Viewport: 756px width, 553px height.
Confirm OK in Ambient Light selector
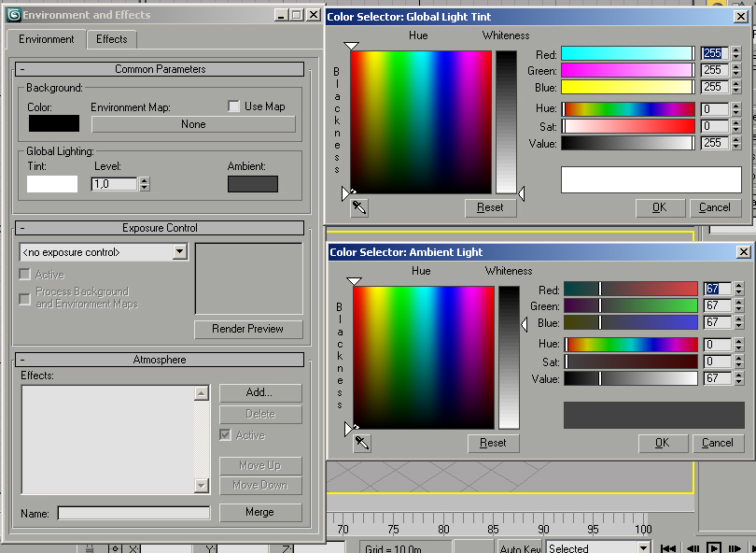(663, 443)
